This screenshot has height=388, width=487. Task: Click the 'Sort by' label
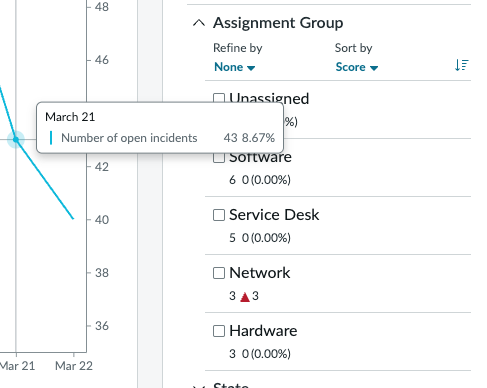coord(353,48)
